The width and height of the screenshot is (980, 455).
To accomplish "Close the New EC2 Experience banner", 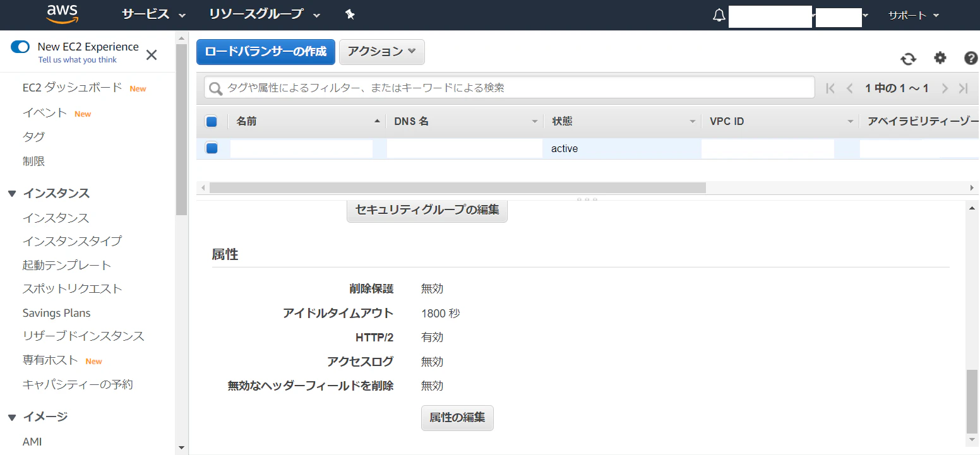I will click(152, 55).
